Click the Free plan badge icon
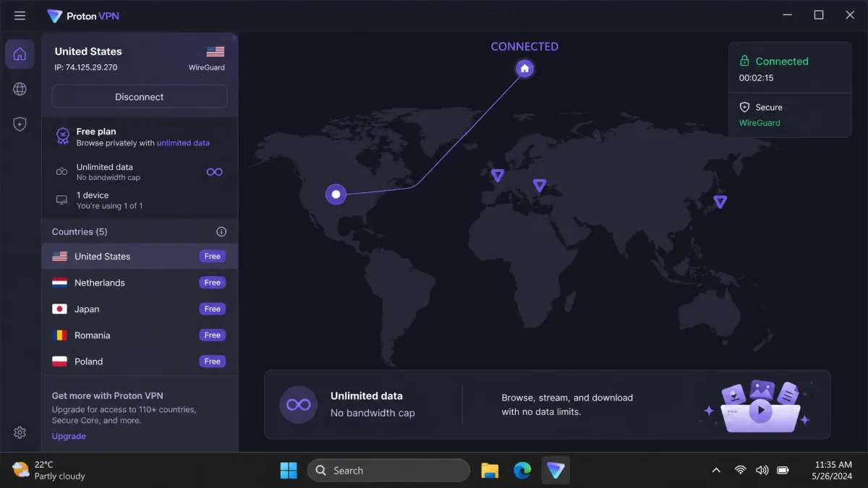This screenshot has height=488, width=868. pyautogui.click(x=63, y=136)
